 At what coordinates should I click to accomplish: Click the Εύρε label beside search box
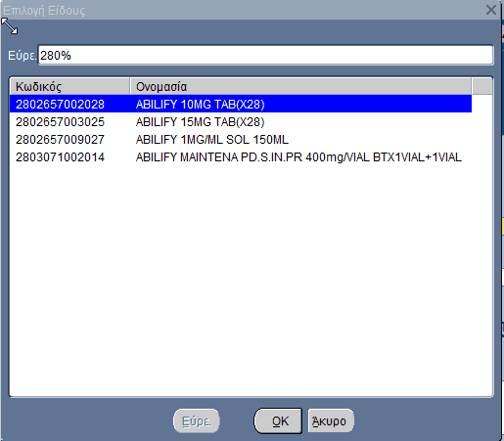click(22, 56)
